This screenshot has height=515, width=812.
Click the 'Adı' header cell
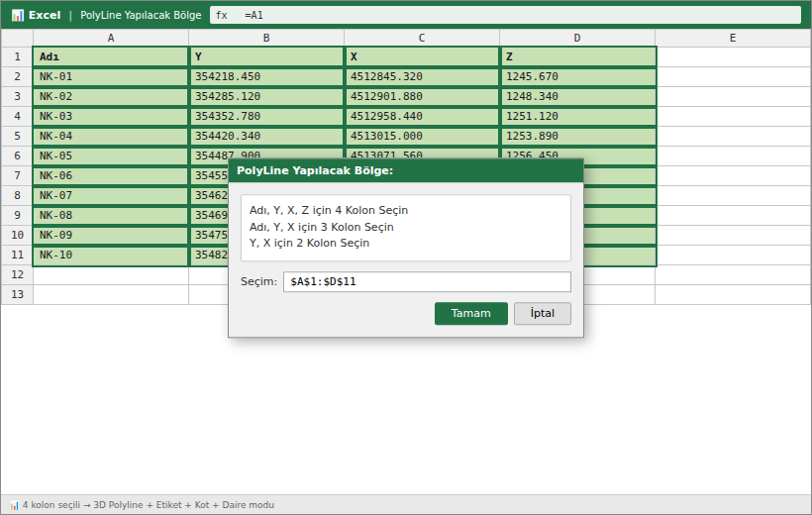coord(111,56)
